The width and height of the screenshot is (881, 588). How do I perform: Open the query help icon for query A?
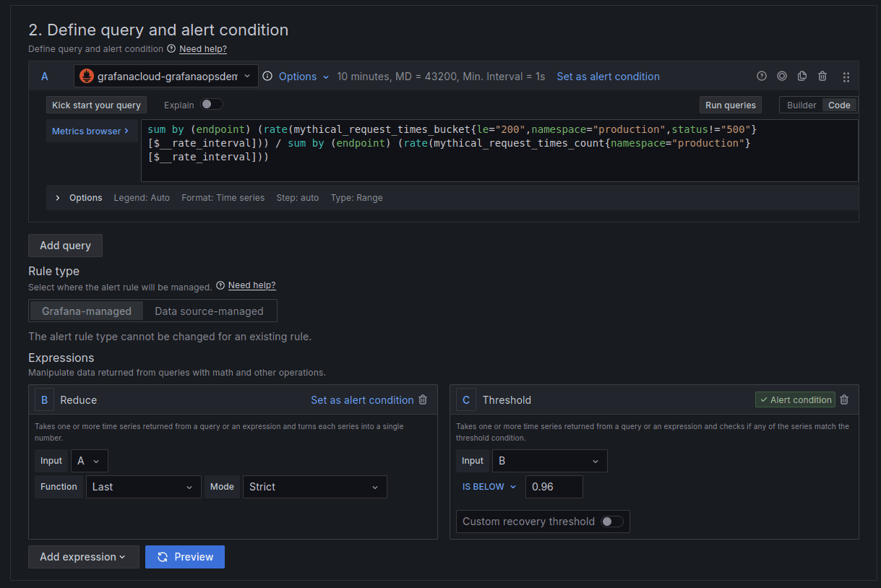(762, 76)
